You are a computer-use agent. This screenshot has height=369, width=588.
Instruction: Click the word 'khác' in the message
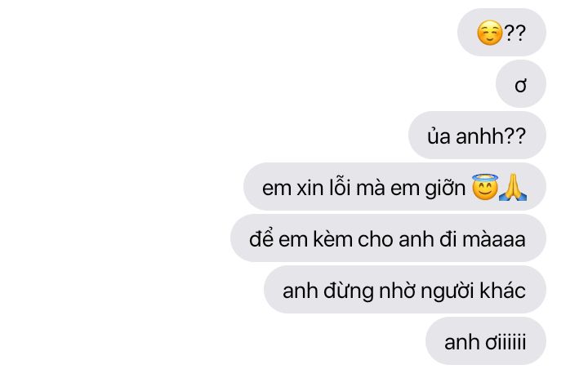pyautogui.click(x=503, y=290)
